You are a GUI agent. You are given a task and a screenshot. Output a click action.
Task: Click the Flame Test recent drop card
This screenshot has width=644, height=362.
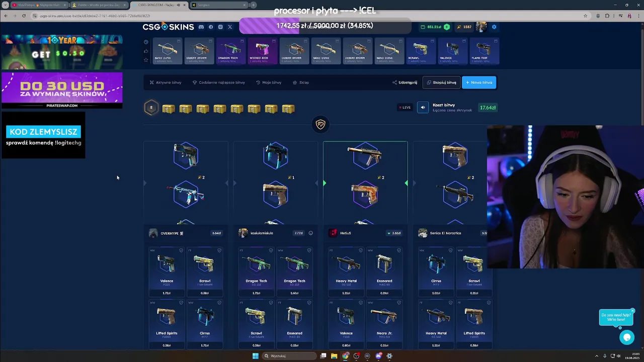pyautogui.click(x=484, y=51)
